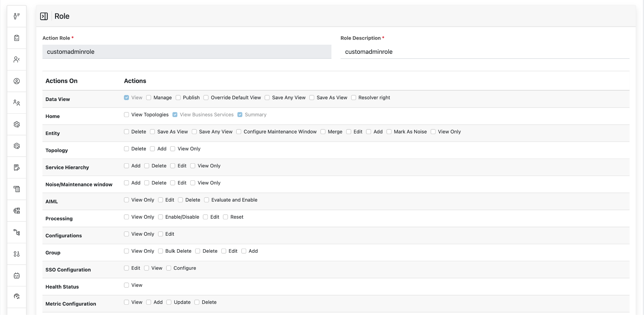The image size is (644, 315).
Task: Click the Role Description input field
Action: point(485,52)
